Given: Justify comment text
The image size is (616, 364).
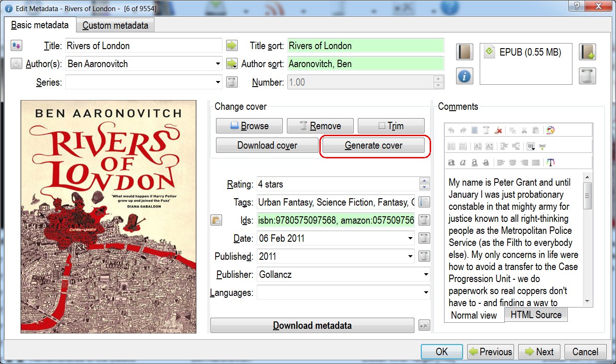Looking at the screenshot, I should pyautogui.click(x=536, y=163).
